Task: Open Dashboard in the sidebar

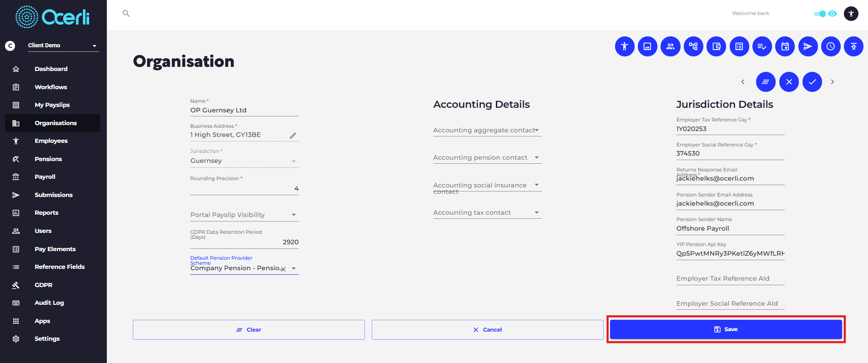Action: coord(52,69)
